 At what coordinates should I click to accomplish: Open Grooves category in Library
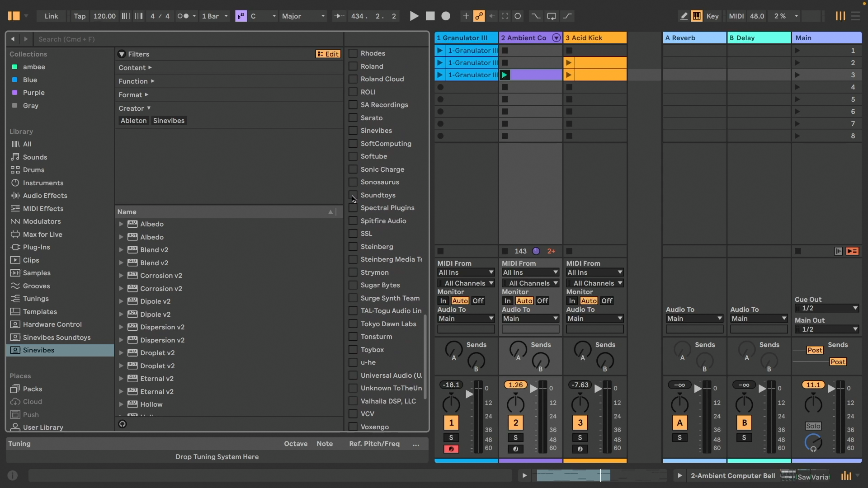[x=36, y=286]
